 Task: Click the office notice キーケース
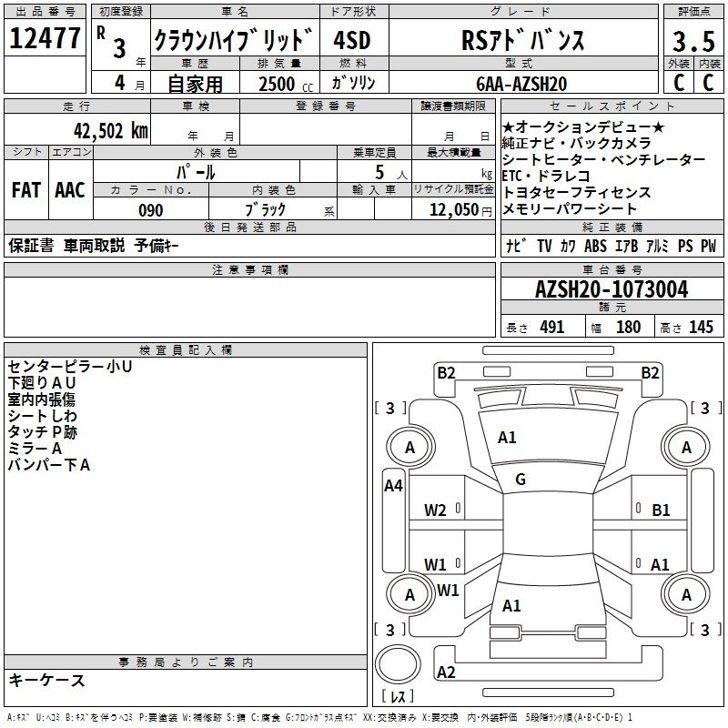(x=47, y=680)
